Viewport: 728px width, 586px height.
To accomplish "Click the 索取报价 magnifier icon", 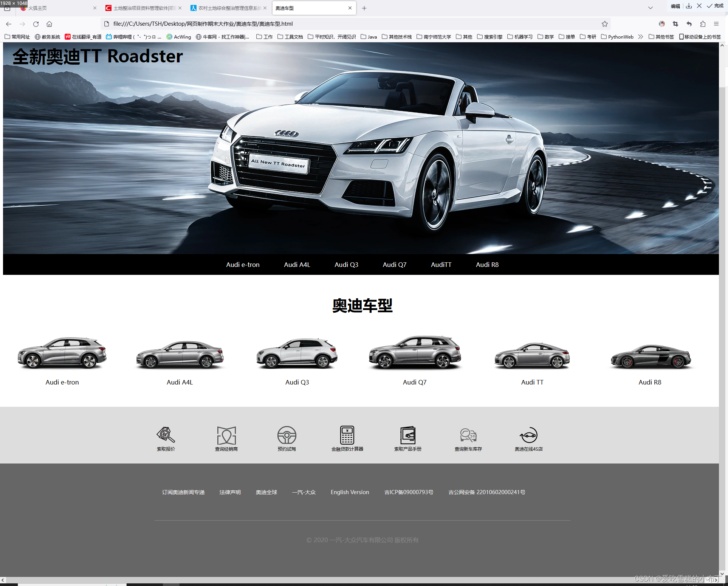I will pyautogui.click(x=166, y=435).
